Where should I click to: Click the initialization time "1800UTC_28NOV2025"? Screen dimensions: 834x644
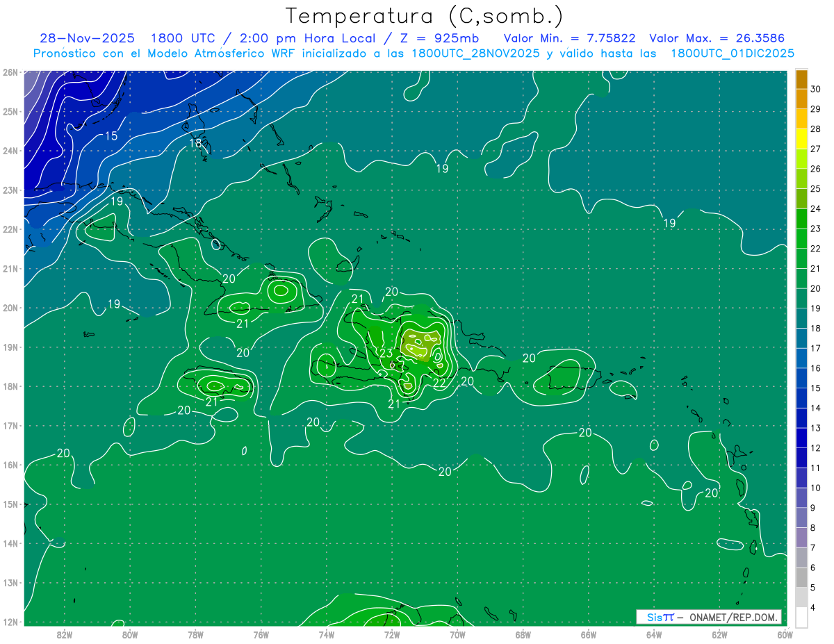475,53
